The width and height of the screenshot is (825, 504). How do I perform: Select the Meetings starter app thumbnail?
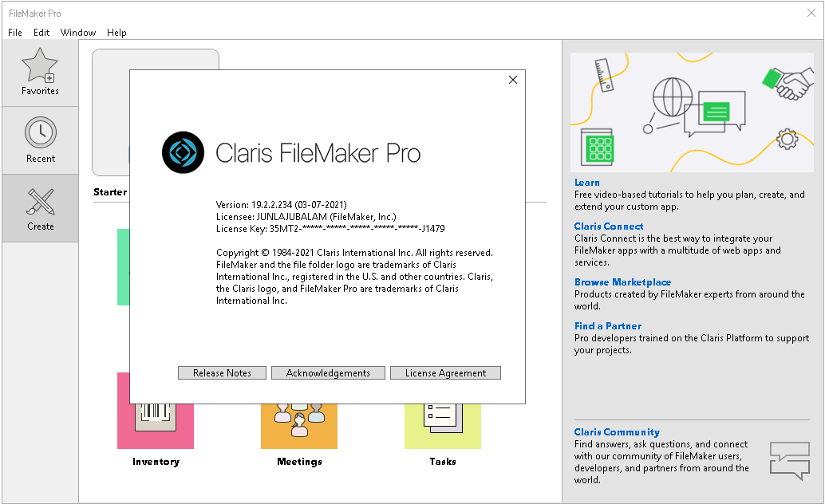(x=299, y=426)
